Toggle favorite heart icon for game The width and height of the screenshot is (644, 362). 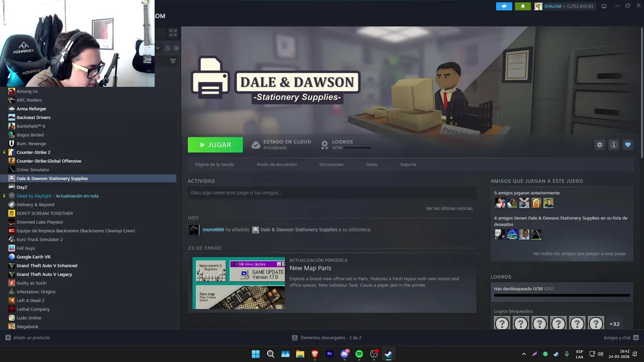pos(627,145)
